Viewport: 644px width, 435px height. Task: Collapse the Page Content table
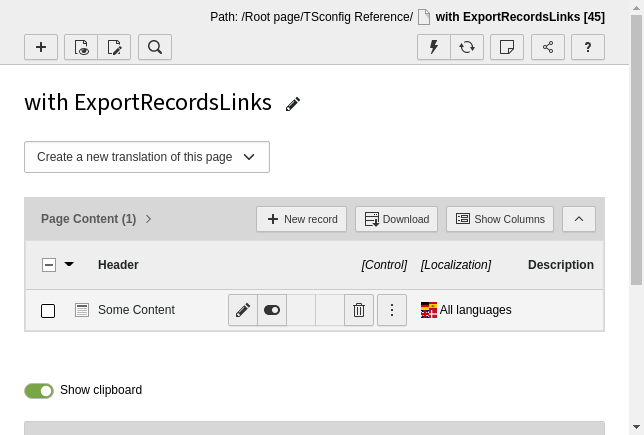[x=579, y=219]
